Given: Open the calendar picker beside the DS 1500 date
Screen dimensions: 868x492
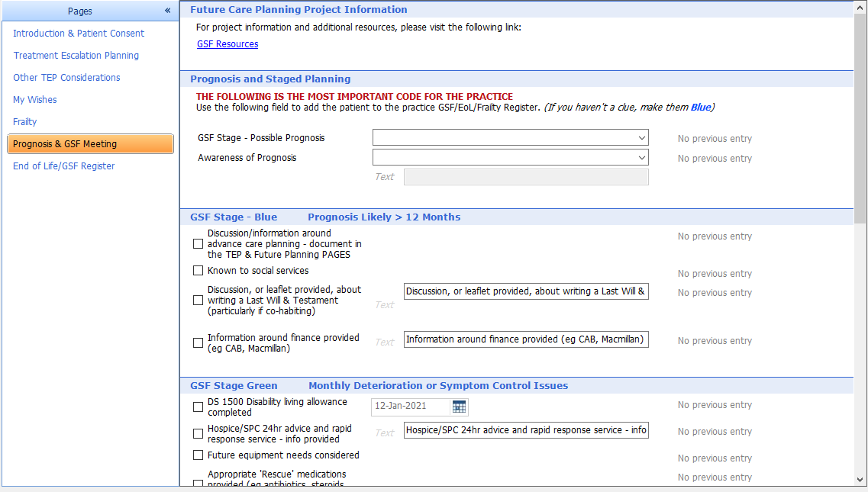Looking at the screenshot, I should coord(460,407).
